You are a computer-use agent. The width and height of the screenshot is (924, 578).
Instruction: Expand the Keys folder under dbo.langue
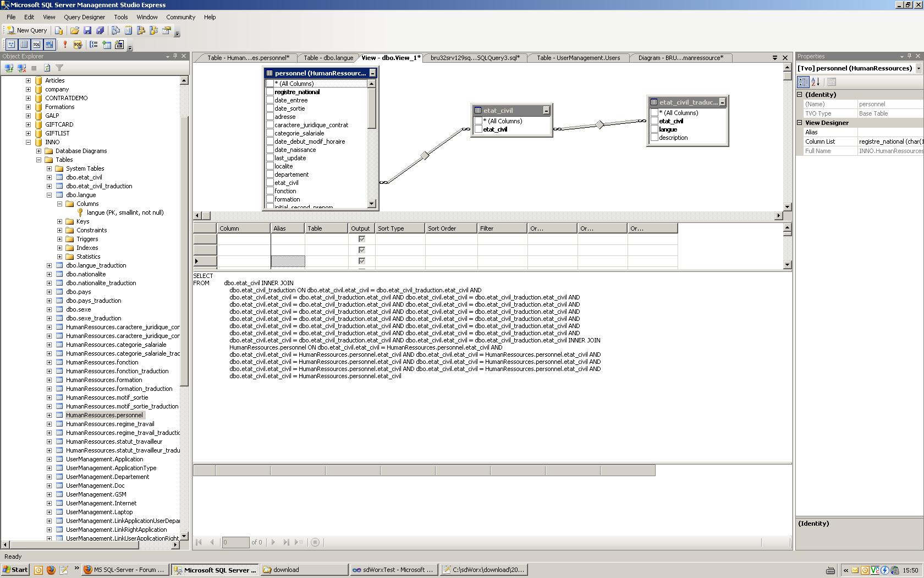click(x=59, y=221)
